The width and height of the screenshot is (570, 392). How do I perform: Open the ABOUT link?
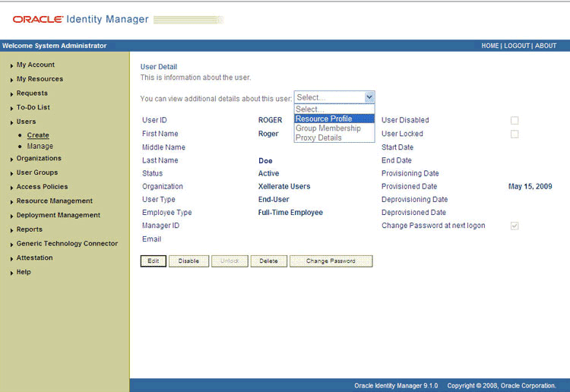click(545, 46)
